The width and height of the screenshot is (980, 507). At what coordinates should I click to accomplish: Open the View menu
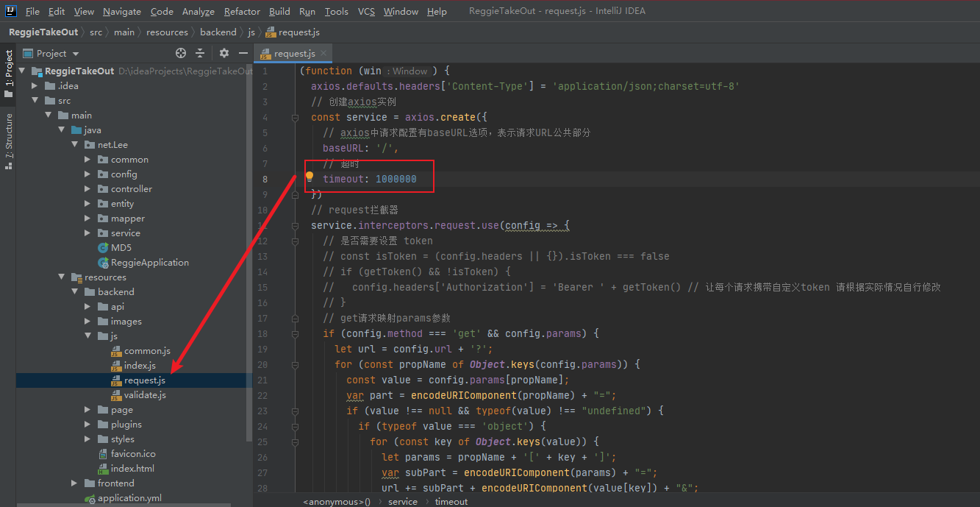[84, 11]
